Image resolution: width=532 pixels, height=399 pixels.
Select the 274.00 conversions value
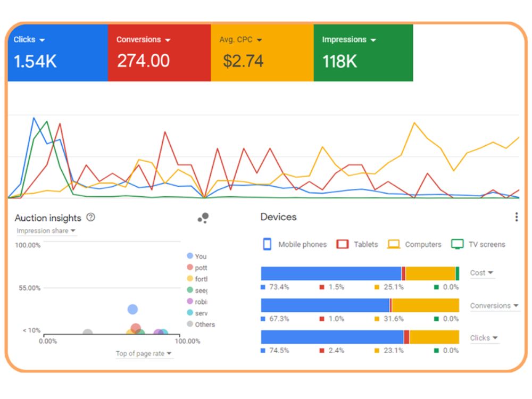[143, 61]
